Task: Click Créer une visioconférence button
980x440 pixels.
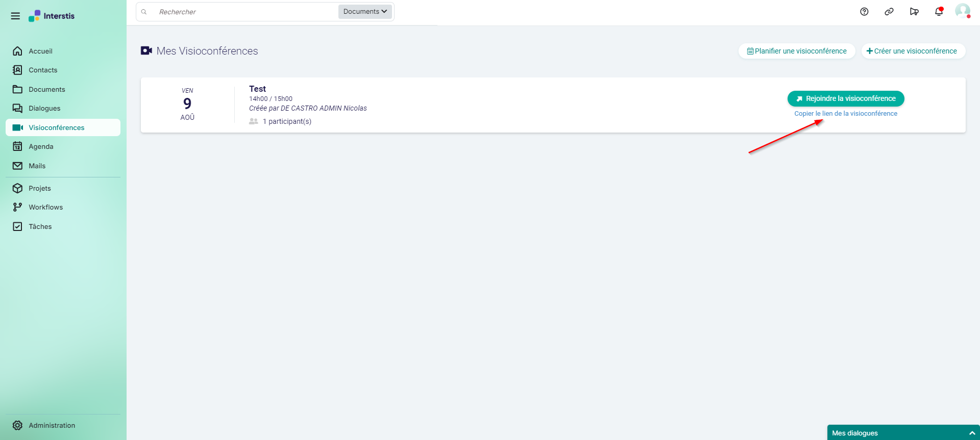Action: coord(913,51)
